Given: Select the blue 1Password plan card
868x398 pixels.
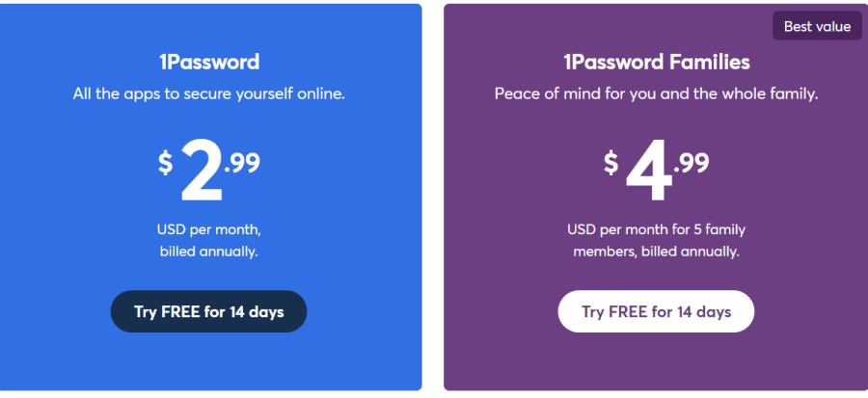Looking at the screenshot, I should 210,197.
